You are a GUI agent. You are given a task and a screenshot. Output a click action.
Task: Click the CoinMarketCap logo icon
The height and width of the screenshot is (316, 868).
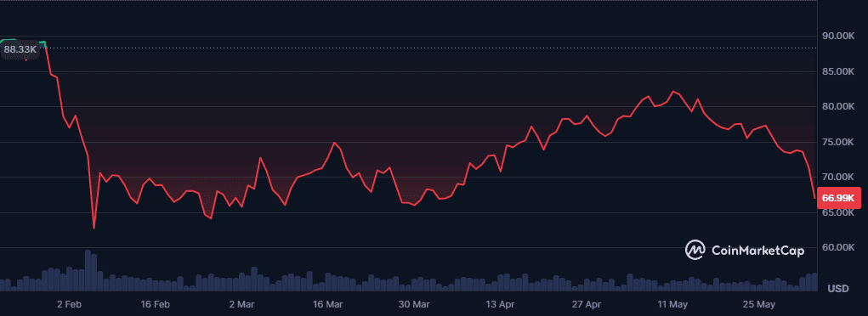coord(695,250)
